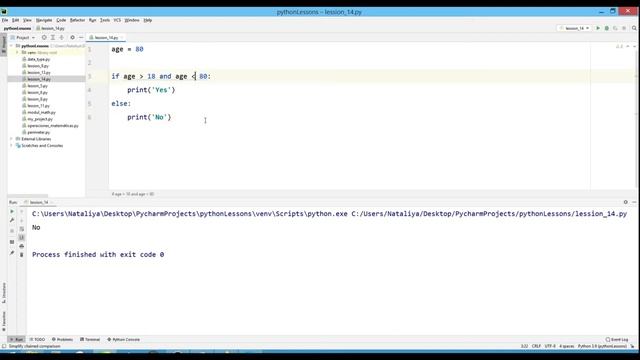
Task: Open Python 3.9 interpreter selector
Action: (602, 346)
